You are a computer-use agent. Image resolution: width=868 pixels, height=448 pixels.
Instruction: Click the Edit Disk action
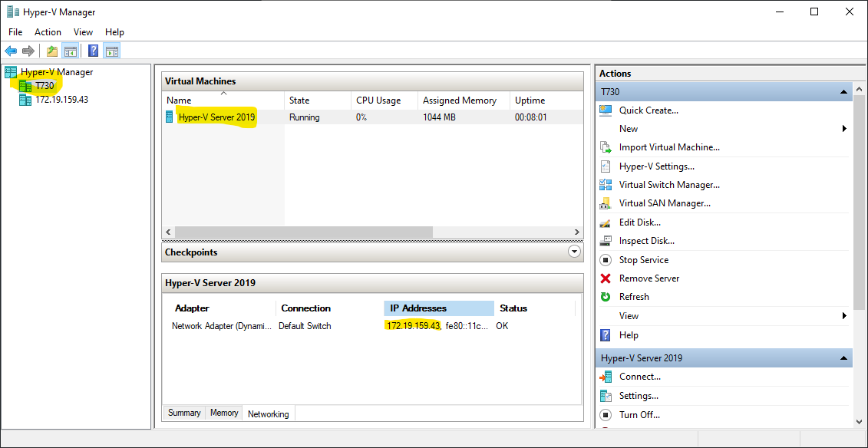click(x=640, y=222)
